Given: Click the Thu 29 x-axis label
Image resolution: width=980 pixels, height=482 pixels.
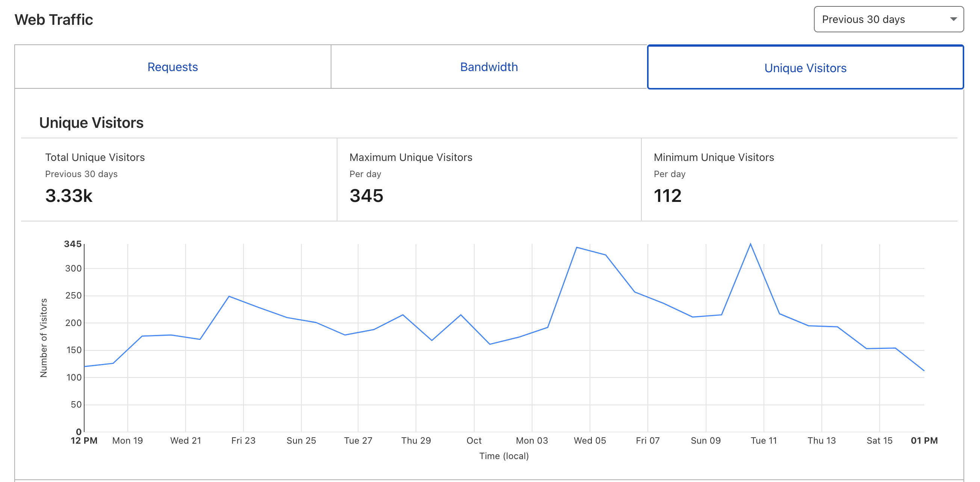Looking at the screenshot, I should pos(416,441).
